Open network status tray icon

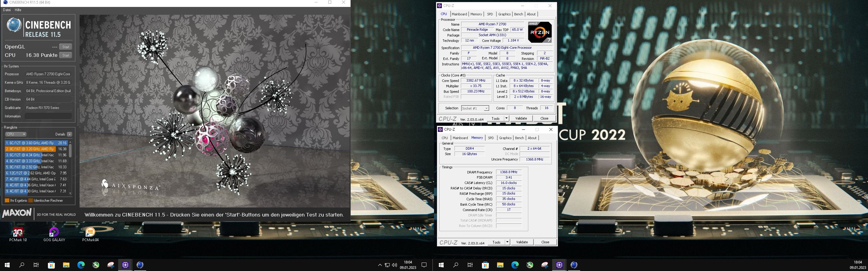(387, 265)
